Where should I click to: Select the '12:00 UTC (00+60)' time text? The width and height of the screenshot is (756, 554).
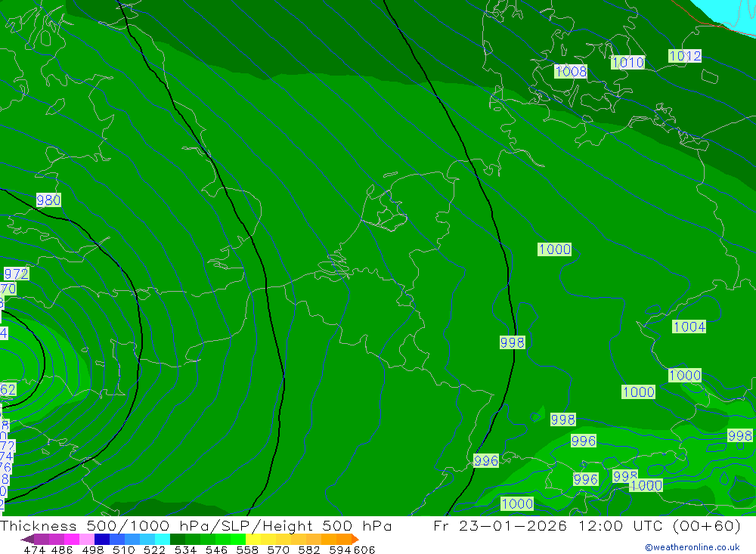pyautogui.click(x=659, y=525)
